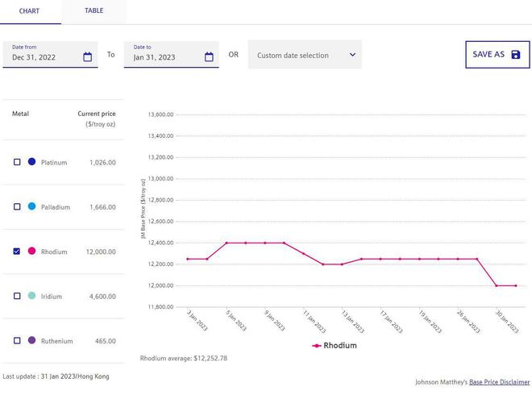Viewport: 532px width, 399px height.
Task: Select the CHART tab
Action: pos(30,11)
